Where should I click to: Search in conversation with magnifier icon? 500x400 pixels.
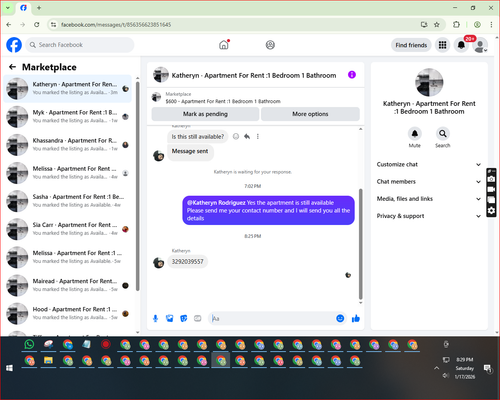pos(443,134)
